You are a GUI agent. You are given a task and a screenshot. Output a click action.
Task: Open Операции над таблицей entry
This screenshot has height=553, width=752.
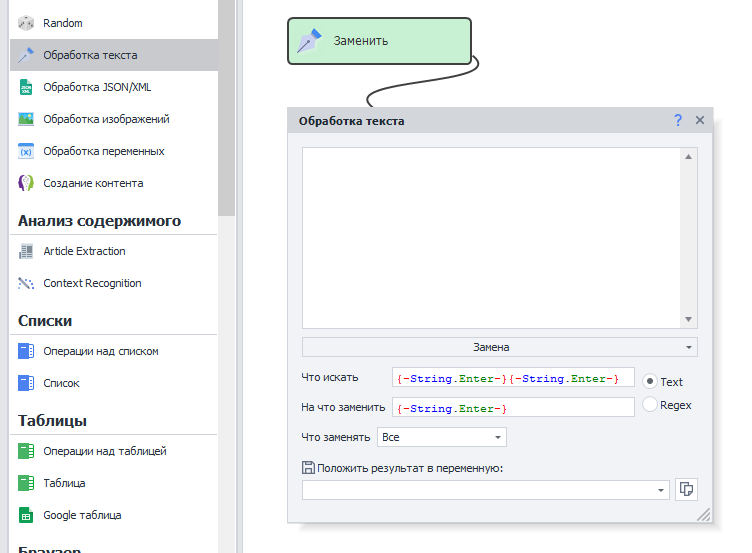[x=114, y=451]
